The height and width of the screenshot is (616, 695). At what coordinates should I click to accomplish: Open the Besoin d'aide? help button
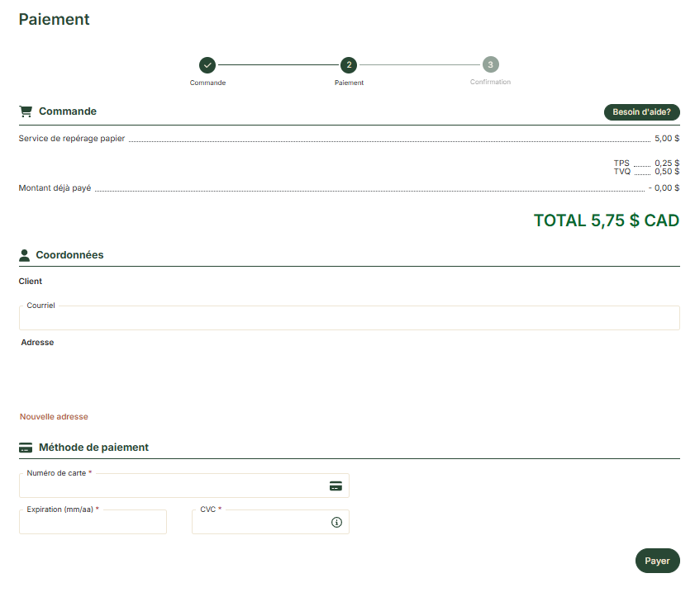pyautogui.click(x=641, y=112)
